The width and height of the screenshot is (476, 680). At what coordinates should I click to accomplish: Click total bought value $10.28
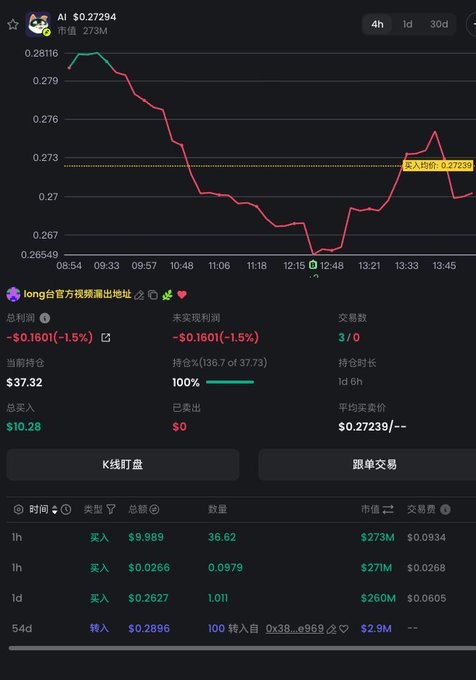tap(23, 426)
